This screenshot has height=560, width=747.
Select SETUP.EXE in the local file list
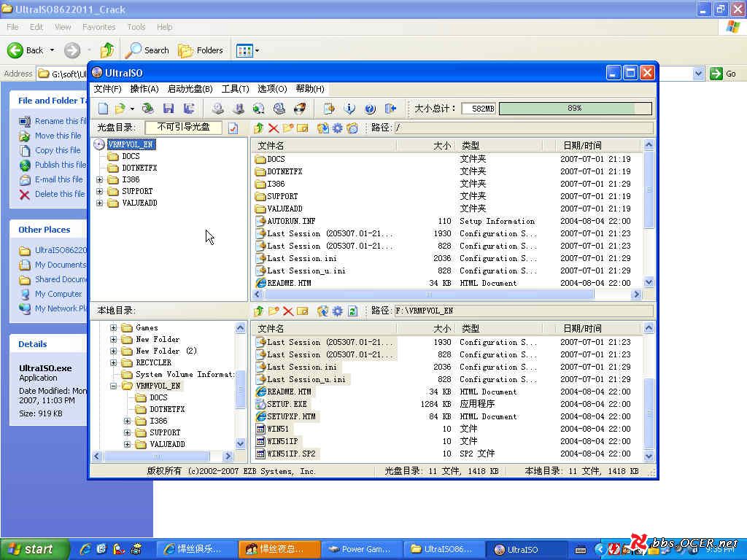point(287,404)
